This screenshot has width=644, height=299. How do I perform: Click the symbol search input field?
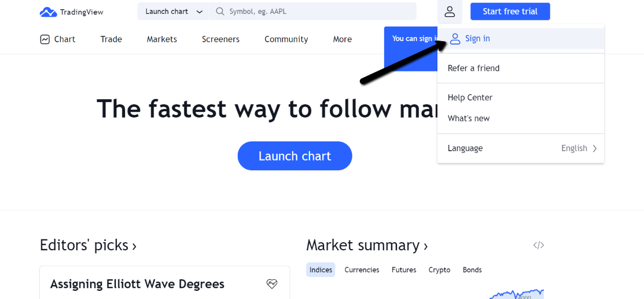(x=318, y=12)
